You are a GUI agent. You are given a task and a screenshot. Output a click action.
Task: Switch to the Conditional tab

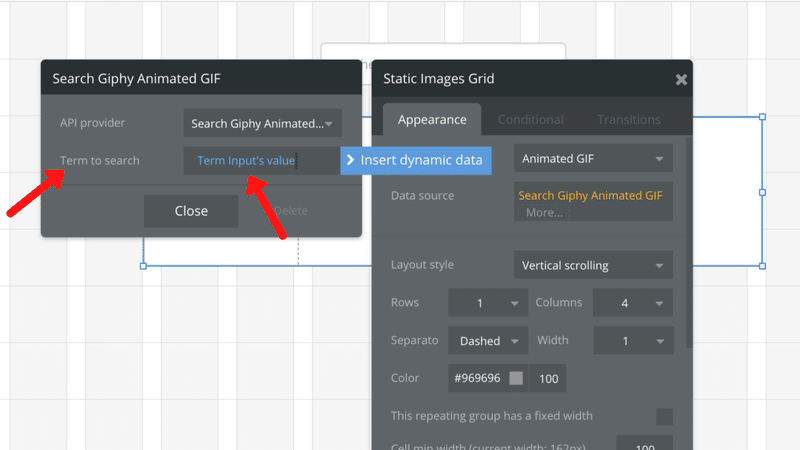coord(530,120)
